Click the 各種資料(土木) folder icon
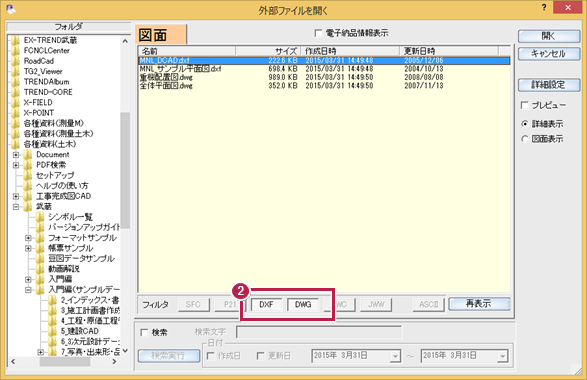 [x=15, y=144]
